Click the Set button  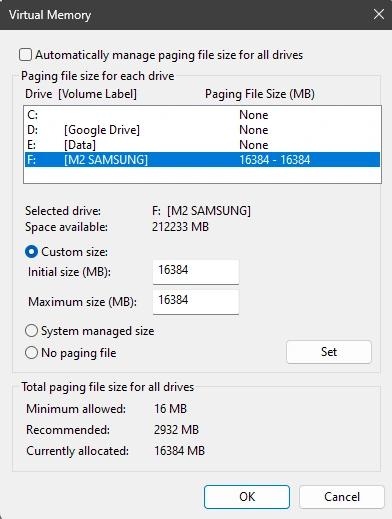[x=329, y=352]
